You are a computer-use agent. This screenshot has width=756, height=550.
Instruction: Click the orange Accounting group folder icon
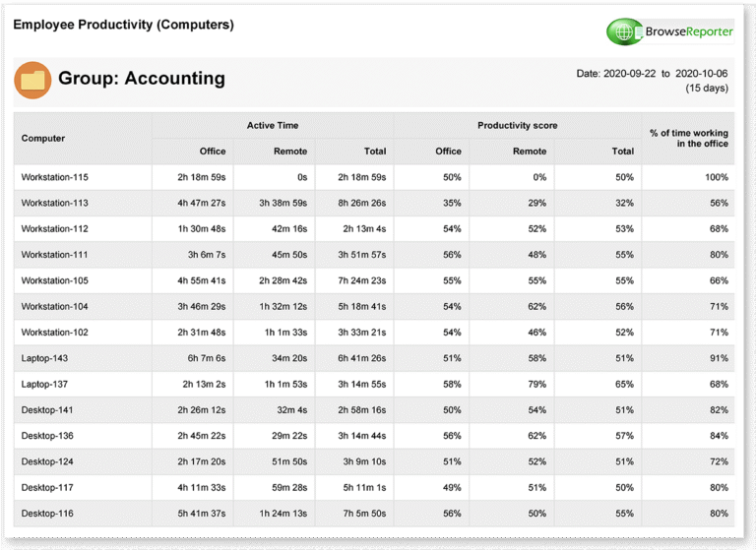coord(32,80)
